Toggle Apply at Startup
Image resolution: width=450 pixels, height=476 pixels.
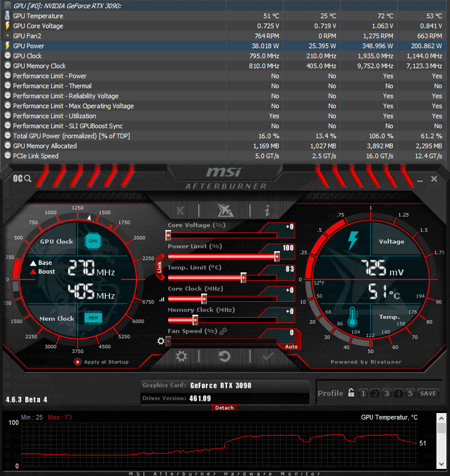[x=78, y=362]
